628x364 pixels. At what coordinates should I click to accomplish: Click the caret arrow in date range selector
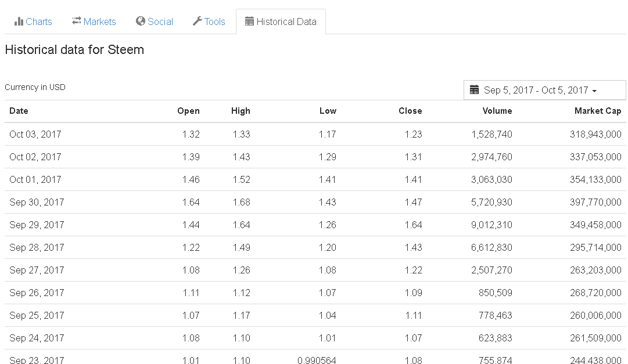(x=594, y=91)
